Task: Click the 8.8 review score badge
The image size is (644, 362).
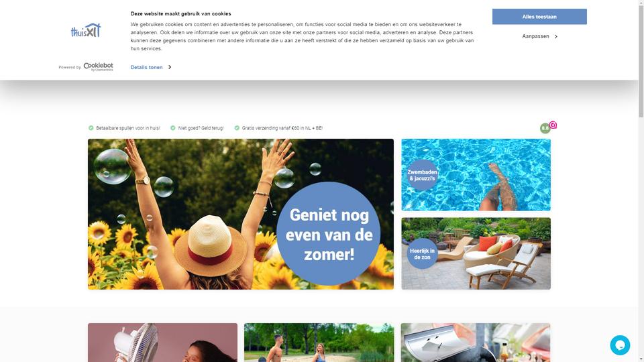Action: (x=545, y=128)
